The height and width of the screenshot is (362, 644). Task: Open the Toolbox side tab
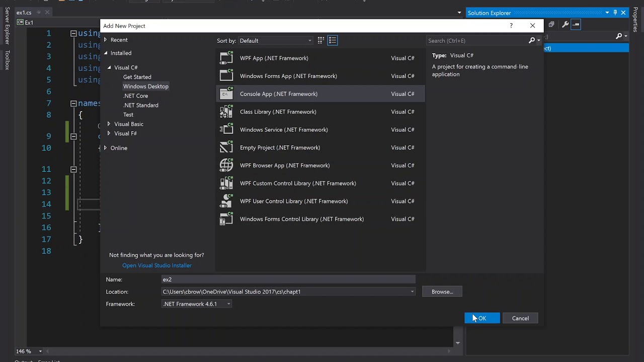(x=7, y=59)
